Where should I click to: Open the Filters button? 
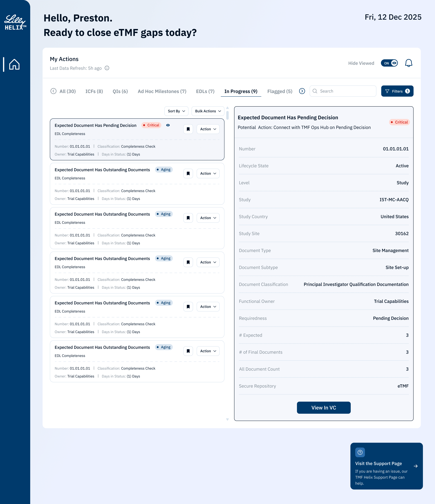point(397,91)
